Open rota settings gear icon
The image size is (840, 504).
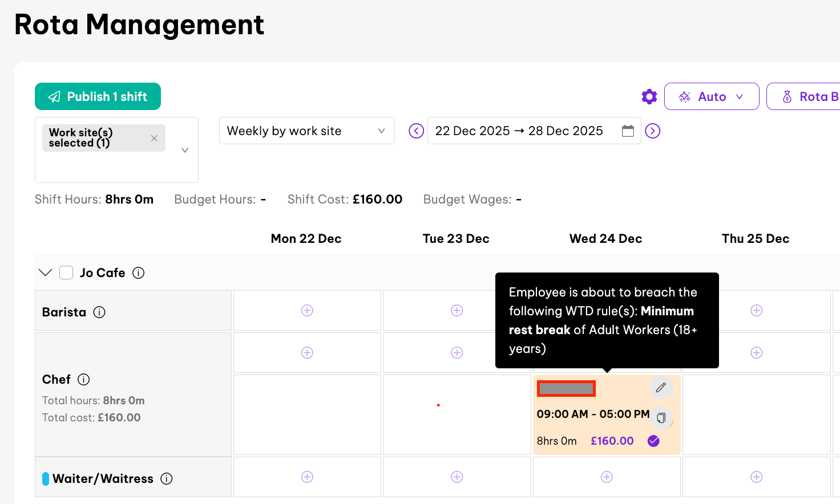(x=649, y=97)
